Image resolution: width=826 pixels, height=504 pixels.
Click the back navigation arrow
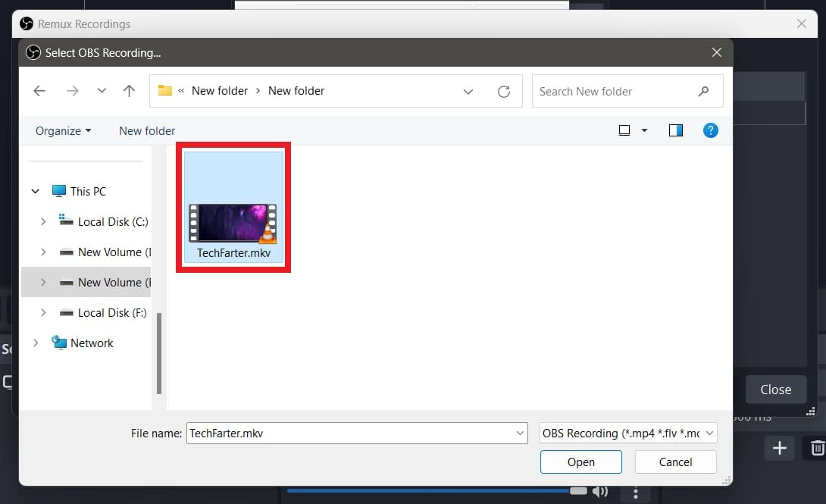[39, 90]
